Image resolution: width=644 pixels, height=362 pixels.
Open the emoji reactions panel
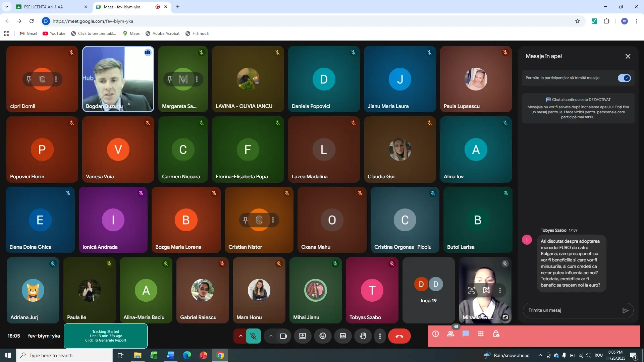(x=322, y=336)
